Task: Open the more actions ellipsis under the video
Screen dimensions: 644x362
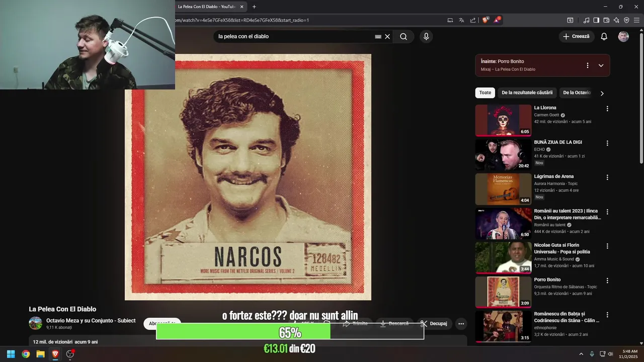Action: (461, 324)
